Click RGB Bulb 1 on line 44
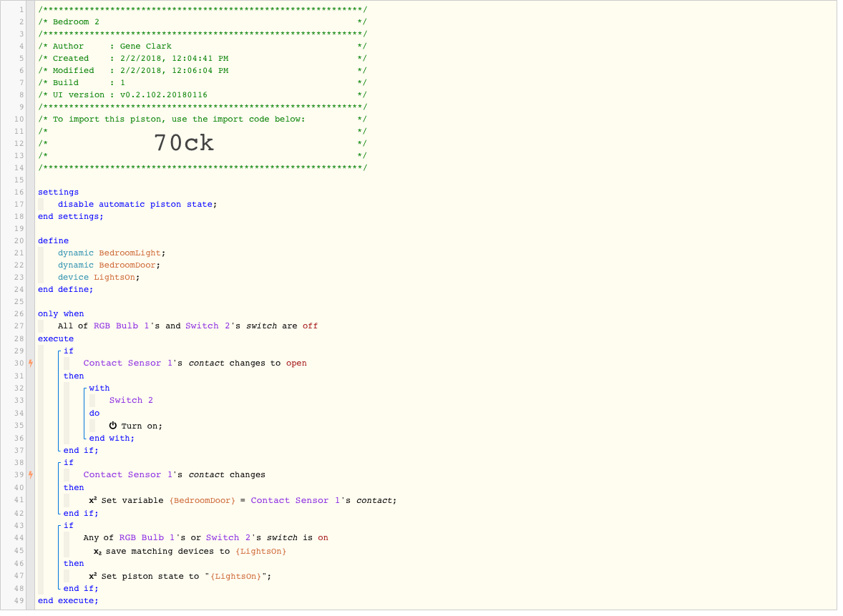This screenshot has width=843, height=616. point(147,537)
